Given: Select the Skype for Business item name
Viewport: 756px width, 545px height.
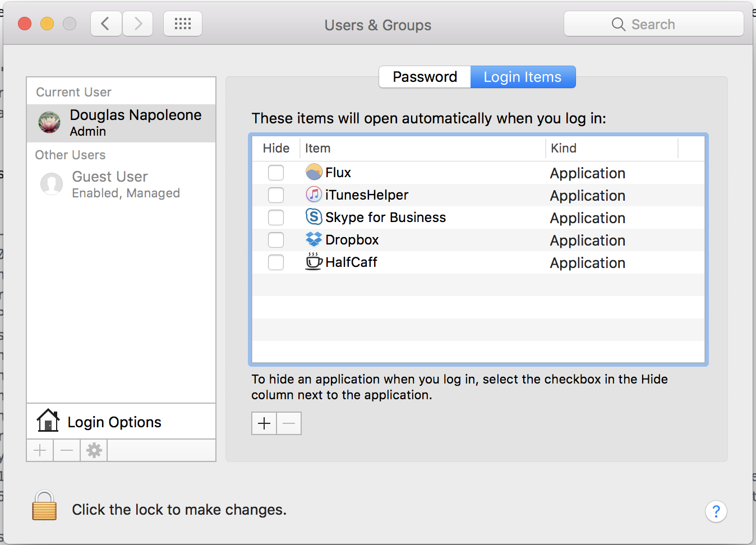Looking at the screenshot, I should (385, 218).
